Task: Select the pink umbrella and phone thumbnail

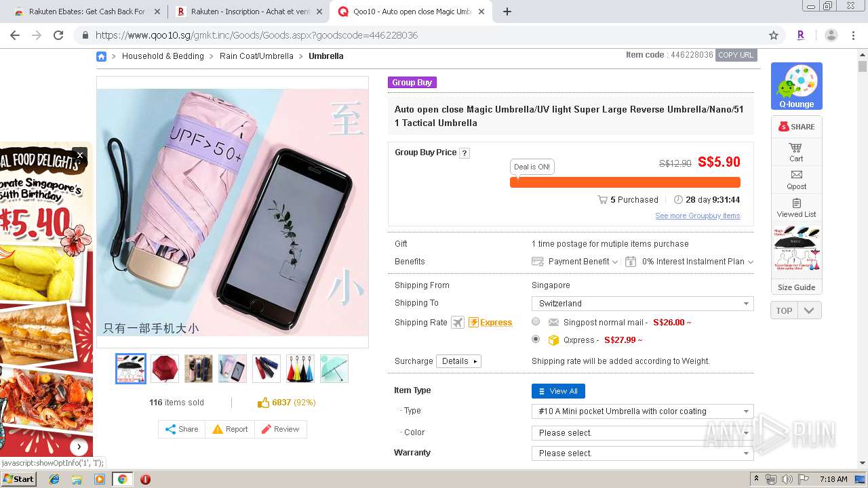Action: 233,369
